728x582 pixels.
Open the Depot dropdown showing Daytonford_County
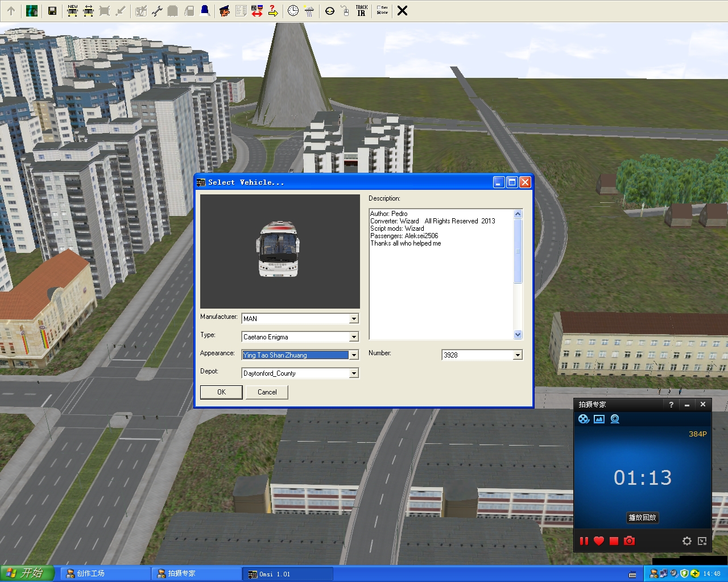tap(354, 373)
